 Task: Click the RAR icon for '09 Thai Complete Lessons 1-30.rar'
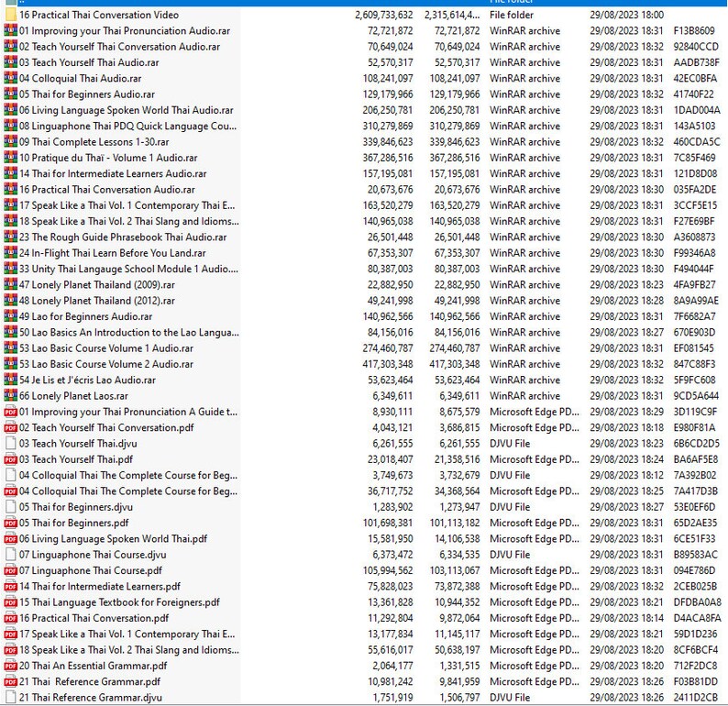(11, 141)
